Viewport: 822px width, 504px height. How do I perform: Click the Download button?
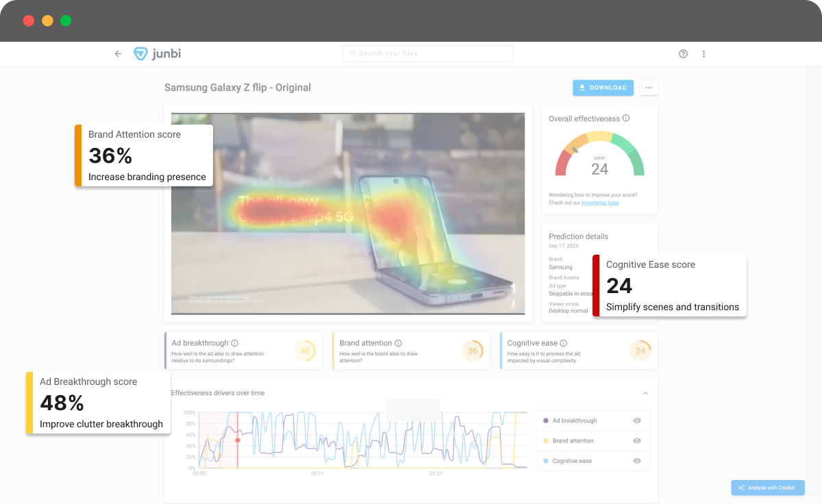click(603, 88)
